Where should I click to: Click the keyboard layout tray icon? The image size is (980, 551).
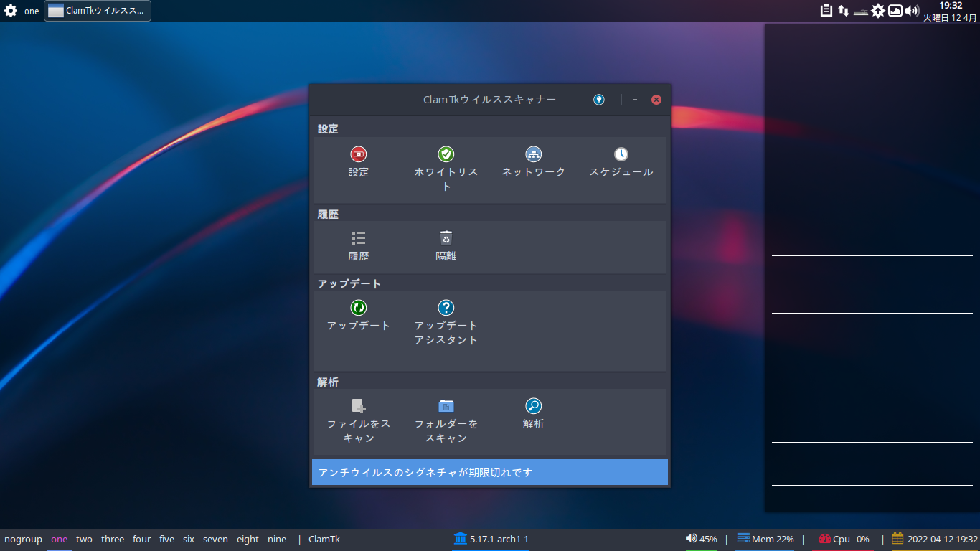(x=861, y=11)
